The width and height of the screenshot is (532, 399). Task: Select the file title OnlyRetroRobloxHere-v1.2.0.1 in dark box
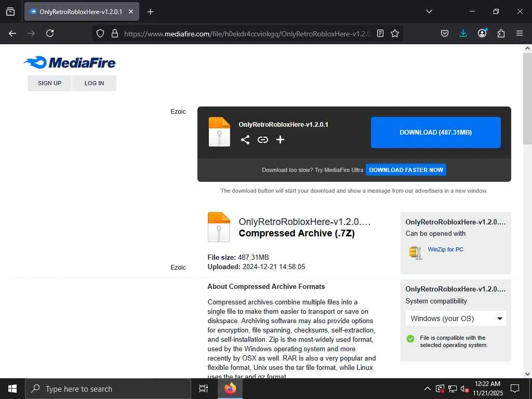pyautogui.click(x=283, y=125)
